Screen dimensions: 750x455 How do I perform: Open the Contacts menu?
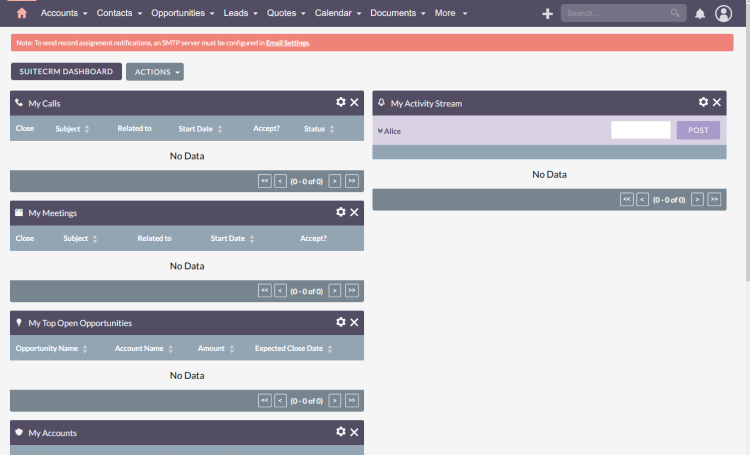(x=119, y=13)
